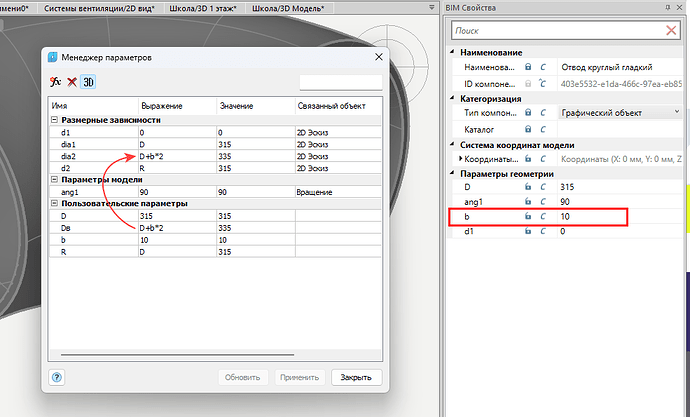Click the lock icon in parameter b row
The width and height of the screenshot is (690, 417).
[528, 216]
